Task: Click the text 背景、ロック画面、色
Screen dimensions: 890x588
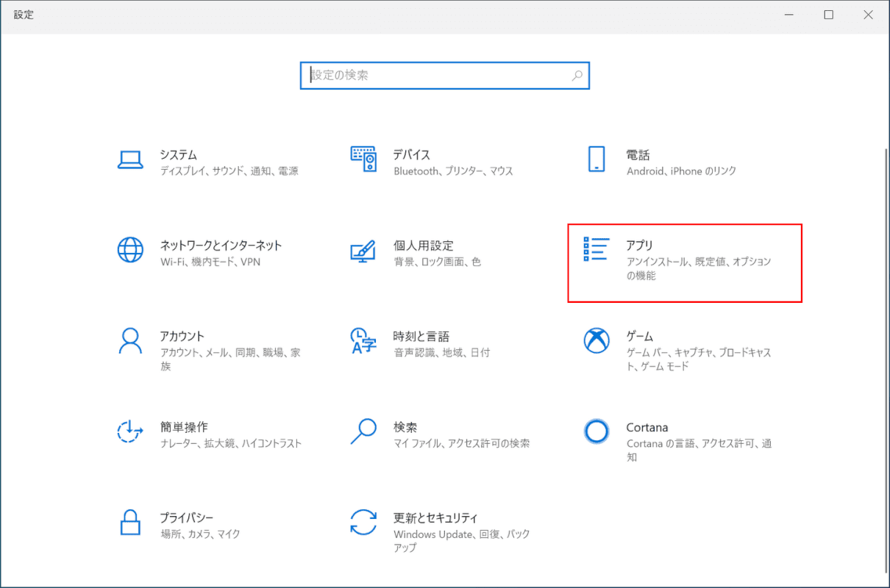Action: click(x=437, y=262)
